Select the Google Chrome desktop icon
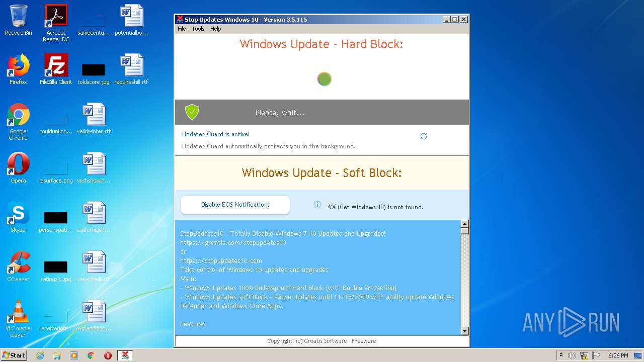Image resolution: width=644 pixels, height=362 pixels. pos(18,122)
